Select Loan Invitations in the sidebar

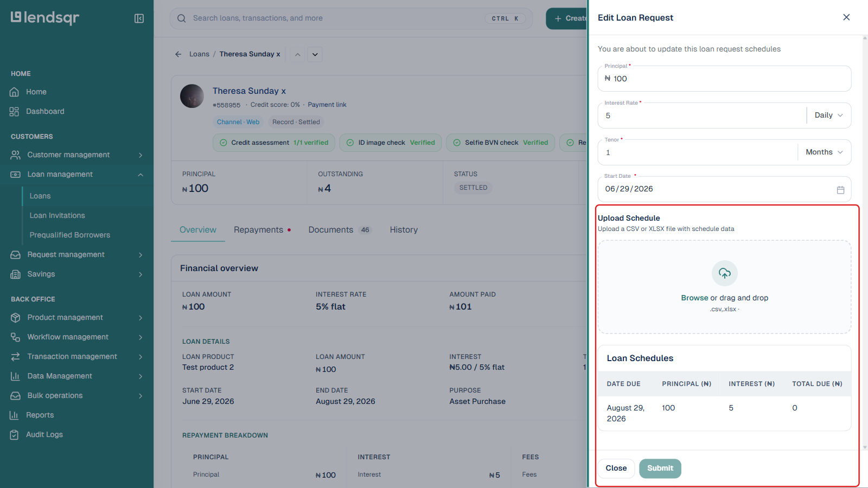(x=58, y=215)
